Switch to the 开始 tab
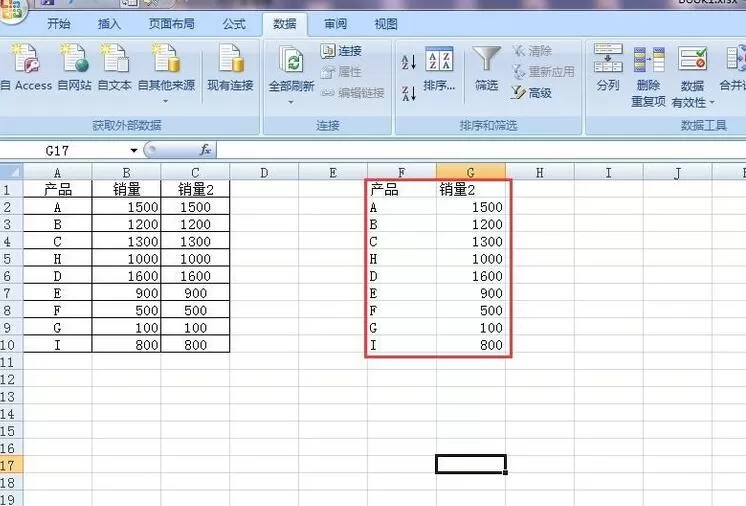This screenshot has width=746, height=506. (59, 24)
